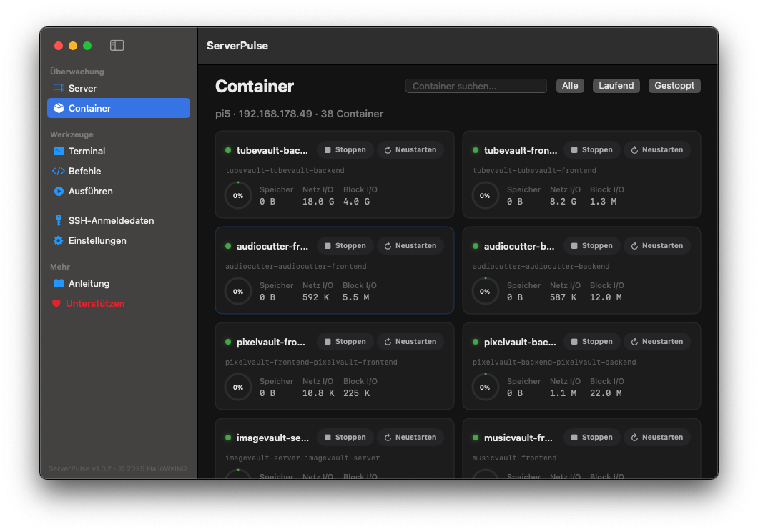Click the Container cube icon

point(59,108)
